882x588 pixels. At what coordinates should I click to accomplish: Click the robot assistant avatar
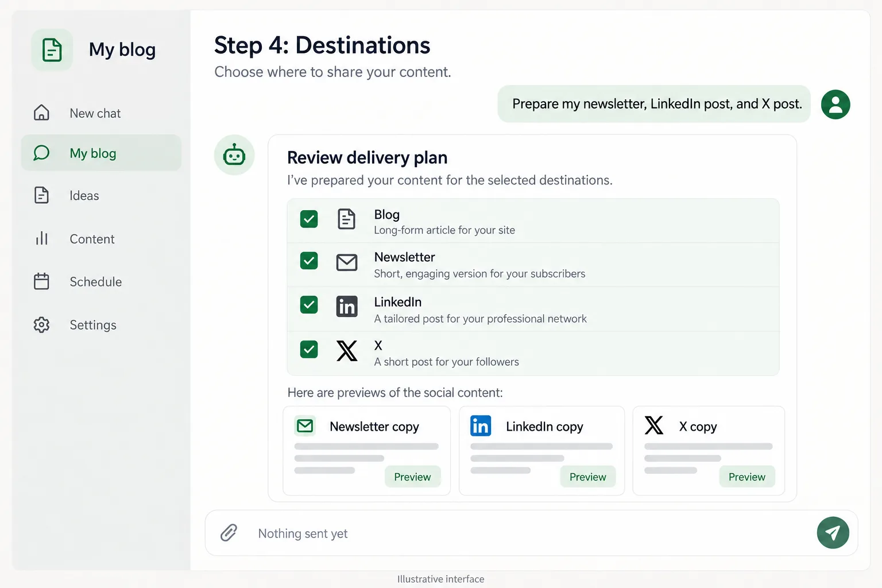tap(234, 155)
